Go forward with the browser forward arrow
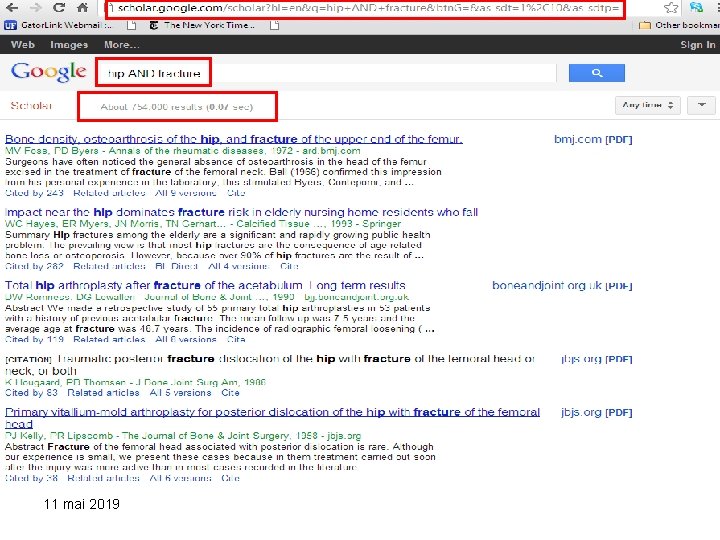The height and width of the screenshot is (540, 720). pyautogui.click(x=35, y=7)
